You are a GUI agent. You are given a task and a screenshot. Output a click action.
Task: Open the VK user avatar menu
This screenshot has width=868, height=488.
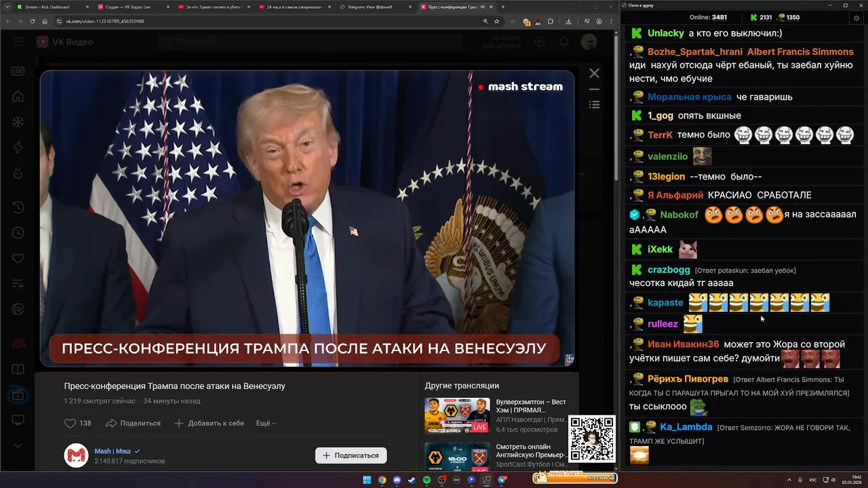(x=589, y=42)
